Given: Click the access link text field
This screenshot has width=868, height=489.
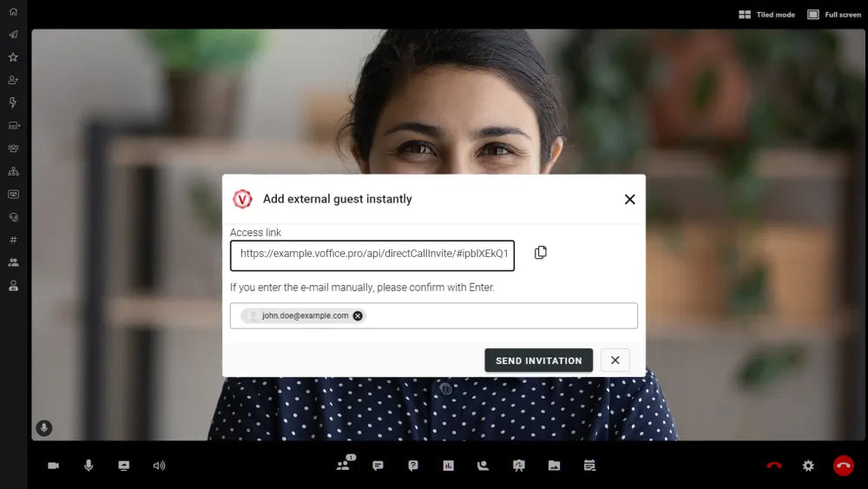Looking at the screenshot, I should 372,254.
